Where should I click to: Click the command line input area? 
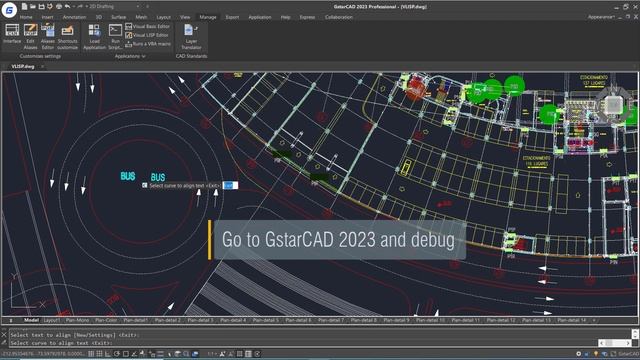302,343
